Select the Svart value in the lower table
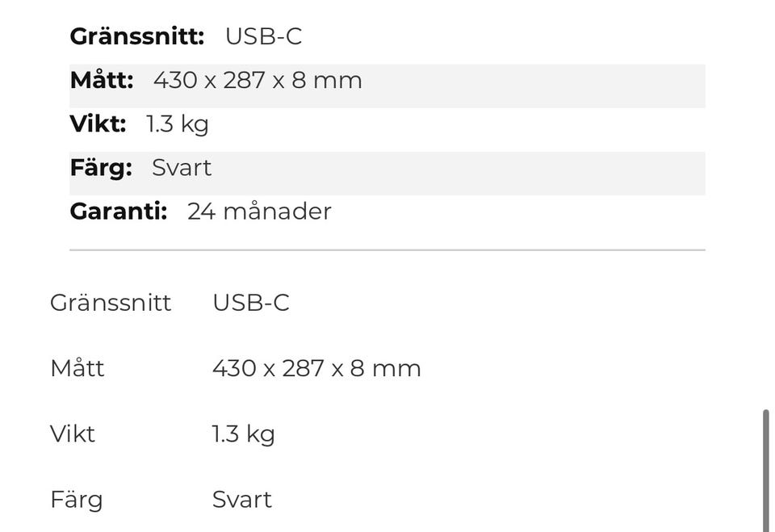775x532 pixels. (242, 500)
